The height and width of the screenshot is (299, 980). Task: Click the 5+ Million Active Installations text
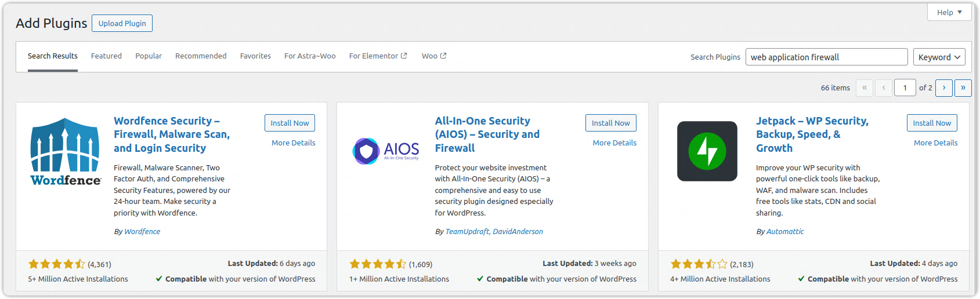click(x=78, y=279)
